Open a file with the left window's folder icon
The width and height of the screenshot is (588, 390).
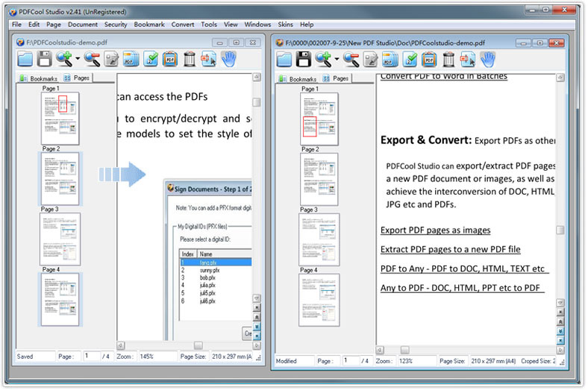point(25,59)
